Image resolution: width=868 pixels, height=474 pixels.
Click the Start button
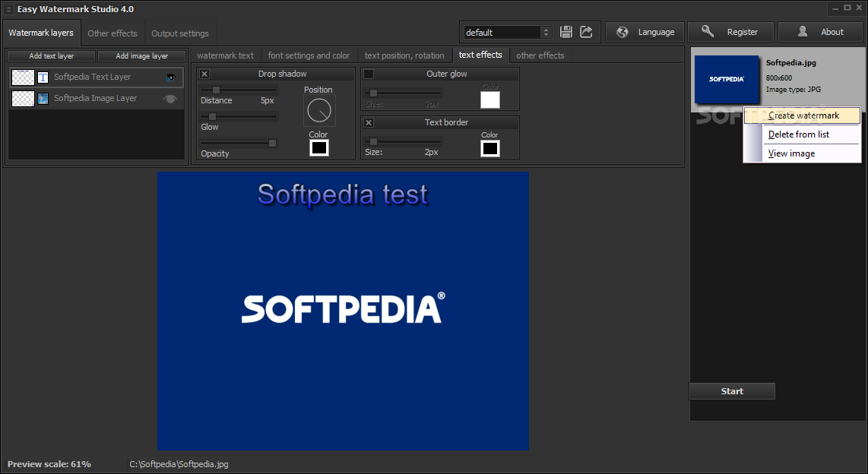(732, 391)
